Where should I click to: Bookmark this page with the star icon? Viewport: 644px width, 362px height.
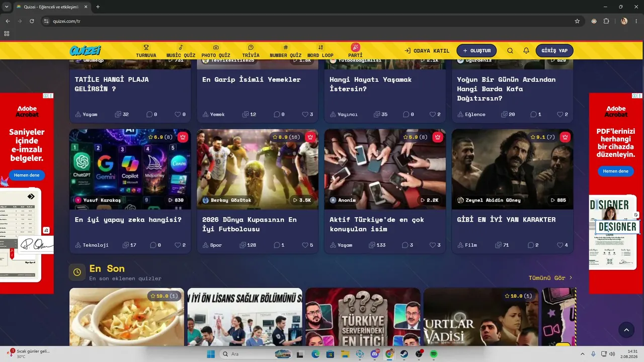pos(577,21)
